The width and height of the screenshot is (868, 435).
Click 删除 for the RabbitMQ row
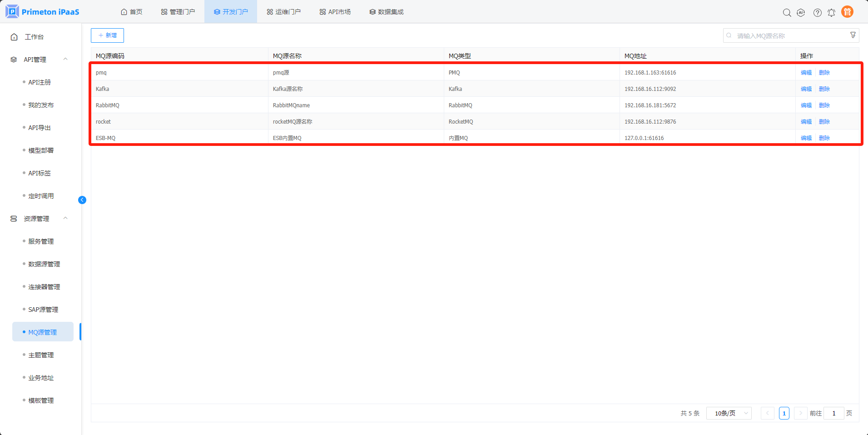(x=824, y=105)
